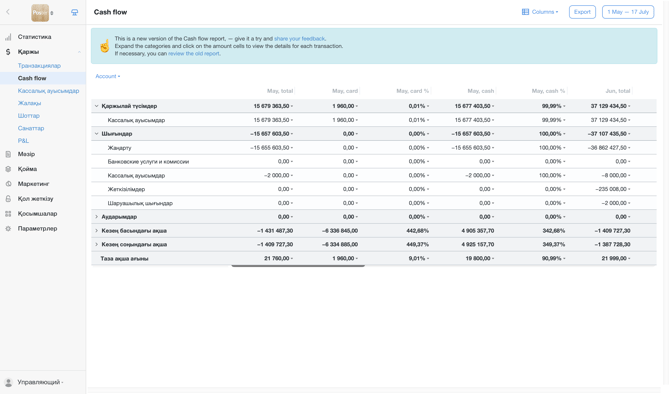Click 1 960,00 card cell in Таза ақша ағыны row
The width and height of the screenshot is (670, 394).
(x=345, y=259)
